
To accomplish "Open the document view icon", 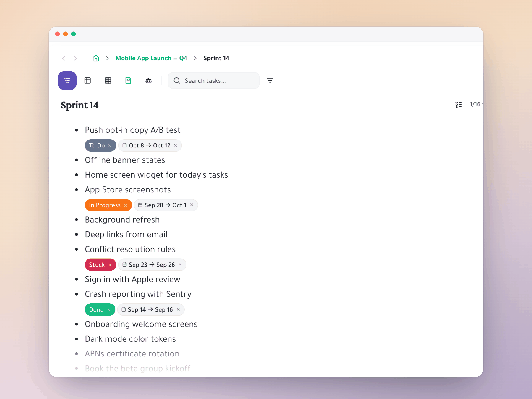I will coord(128,80).
